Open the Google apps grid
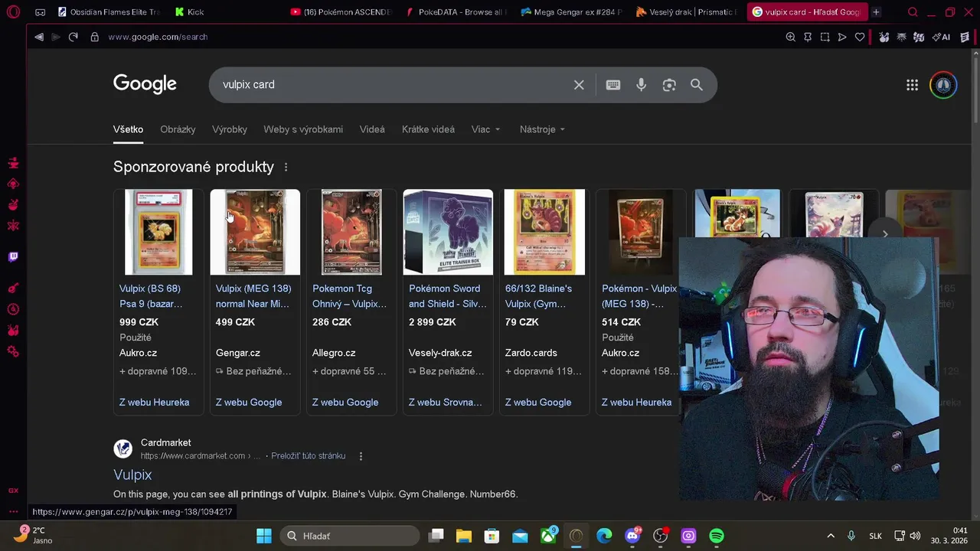 pyautogui.click(x=912, y=85)
